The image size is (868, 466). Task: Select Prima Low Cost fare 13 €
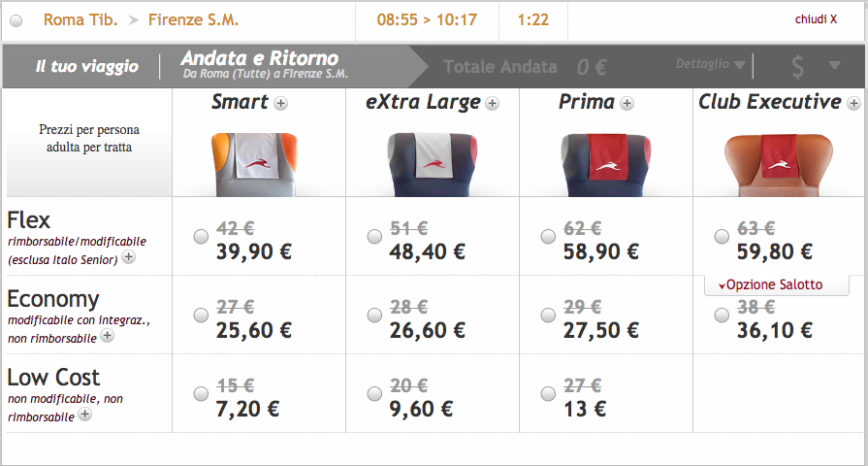[x=548, y=393]
